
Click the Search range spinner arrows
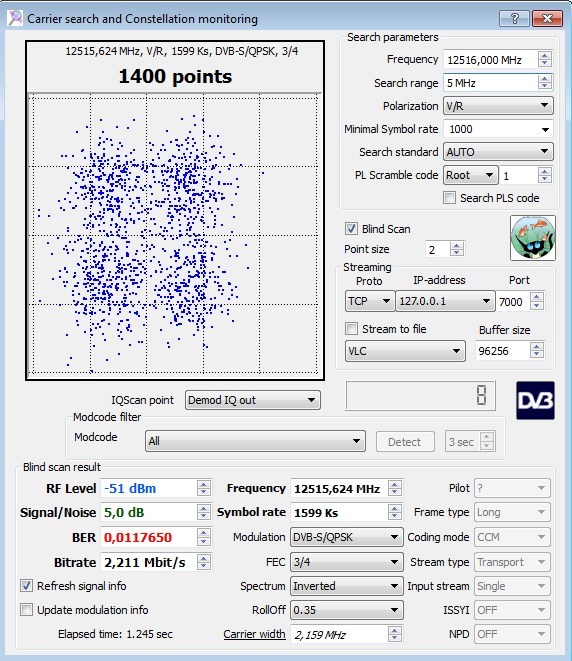click(545, 83)
